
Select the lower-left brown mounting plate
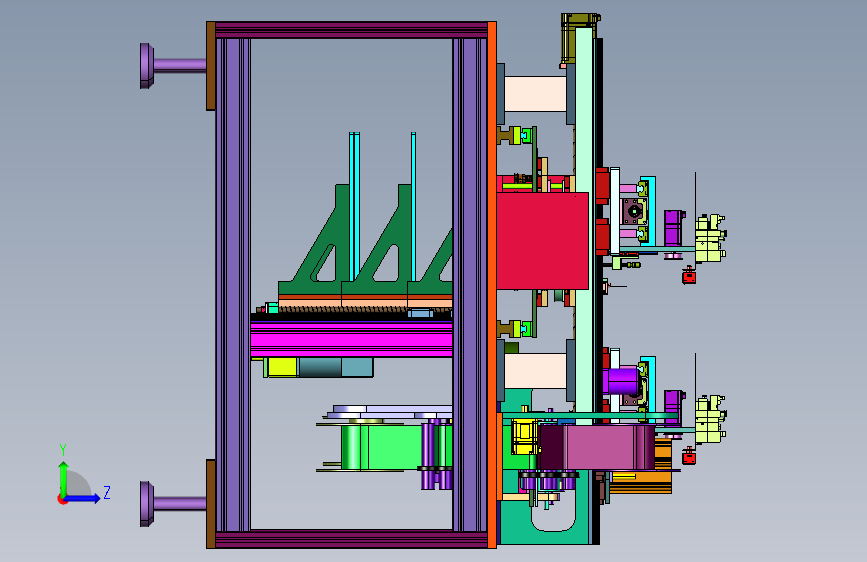point(211,504)
